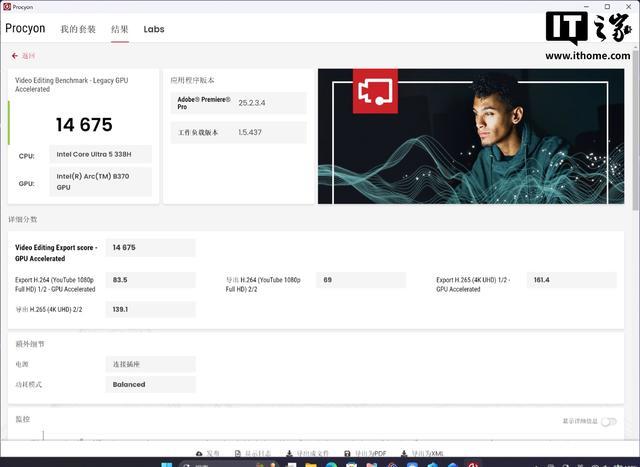Image resolution: width=640 pixels, height=467 pixels.
Task: Click the Export H.264 1/2 GPU Accelerated label
Action: pyautogui.click(x=55, y=285)
